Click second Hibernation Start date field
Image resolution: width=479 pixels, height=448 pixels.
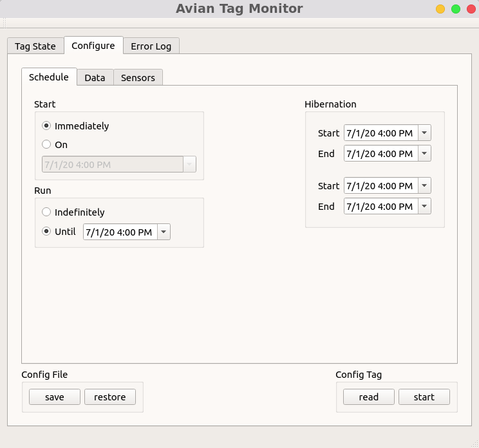tap(381, 185)
